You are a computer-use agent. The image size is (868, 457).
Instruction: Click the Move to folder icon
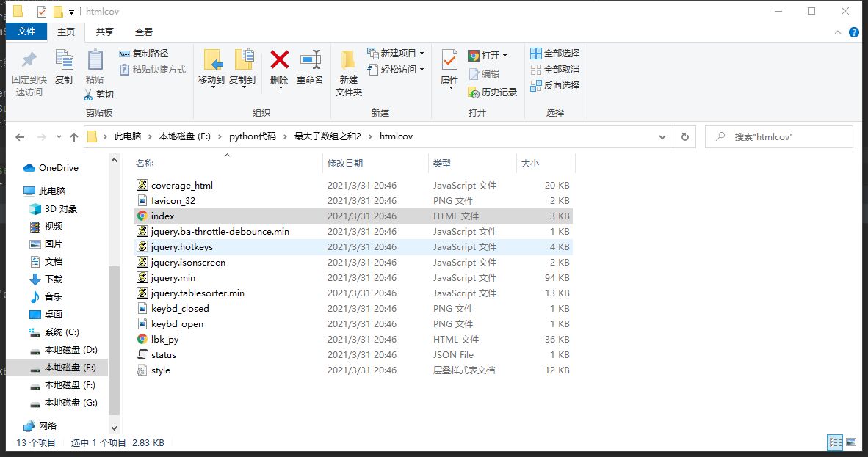point(212,59)
